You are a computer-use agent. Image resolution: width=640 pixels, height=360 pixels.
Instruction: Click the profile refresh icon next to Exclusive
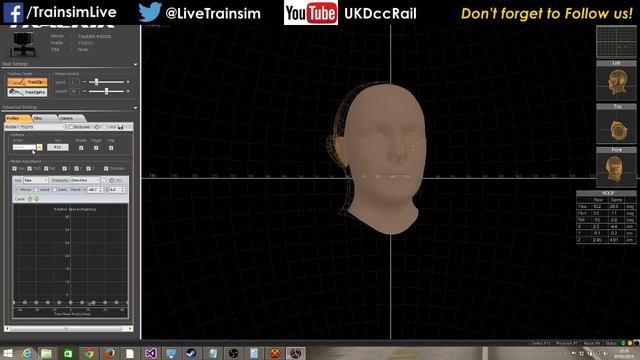click(97, 127)
